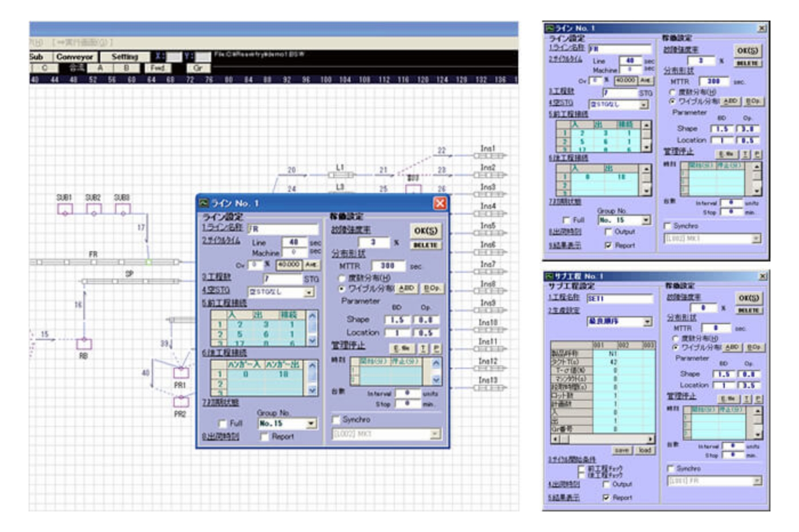Open No. 15 dropdown in top-right Line panel
This screenshot has height=532, width=799.
(x=646, y=220)
